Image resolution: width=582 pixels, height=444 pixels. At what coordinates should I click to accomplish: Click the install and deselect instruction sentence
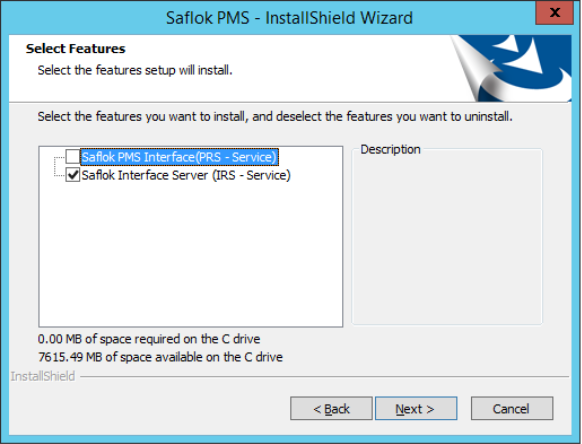click(275, 117)
